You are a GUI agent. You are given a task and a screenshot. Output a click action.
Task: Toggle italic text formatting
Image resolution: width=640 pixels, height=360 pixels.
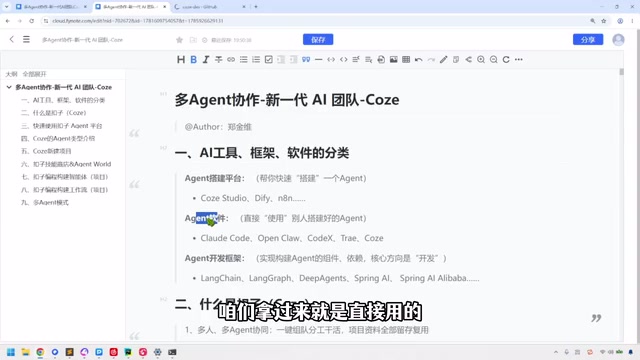point(206,60)
